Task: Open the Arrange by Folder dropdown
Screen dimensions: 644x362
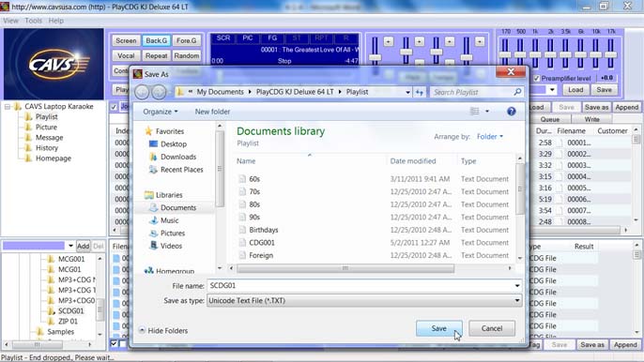Action: (490, 137)
